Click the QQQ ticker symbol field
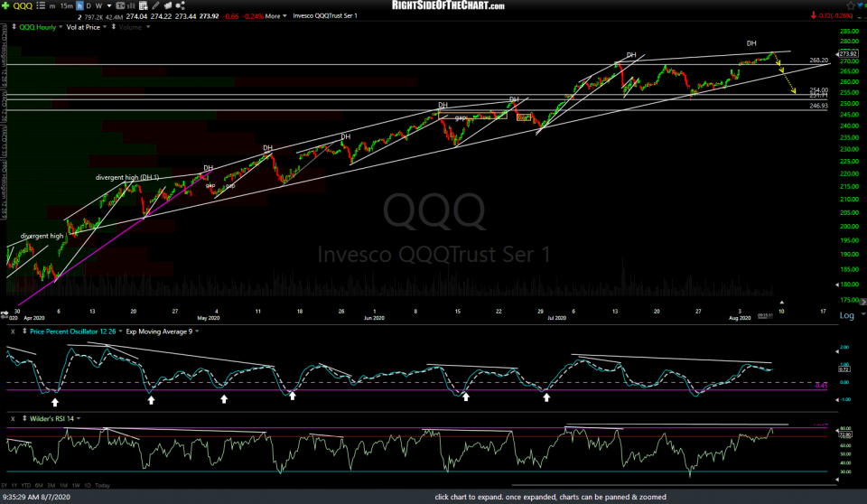Viewport: 867px width, 504px height. point(23,6)
